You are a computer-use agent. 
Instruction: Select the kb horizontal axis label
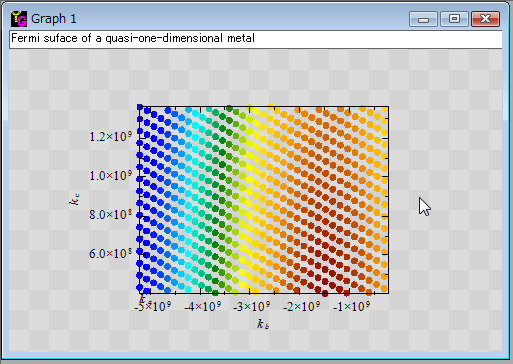(263, 324)
